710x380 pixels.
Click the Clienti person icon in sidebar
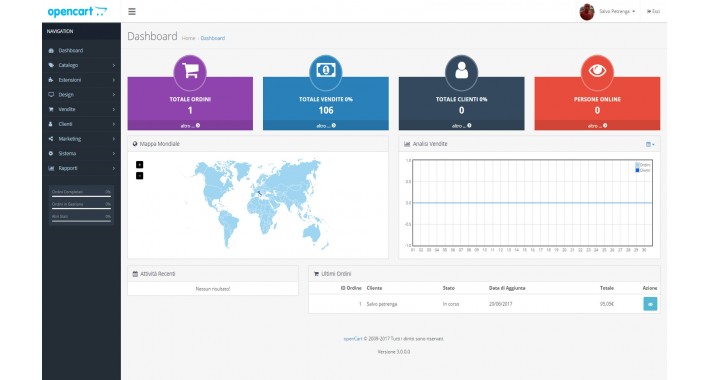coord(51,124)
